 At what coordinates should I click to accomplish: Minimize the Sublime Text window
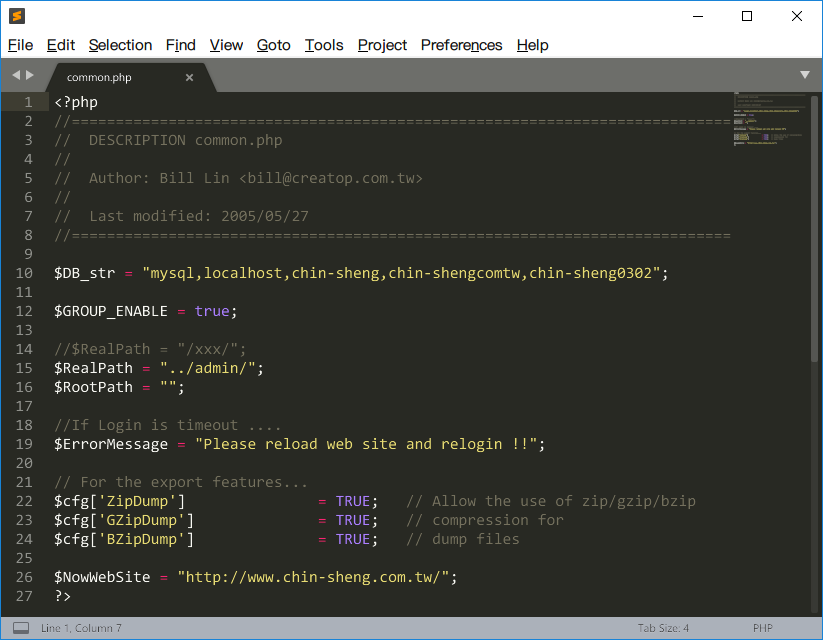[x=698, y=16]
